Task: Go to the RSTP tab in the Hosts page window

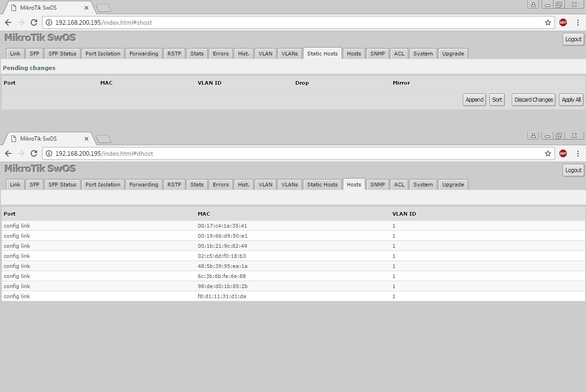Action: [x=174, y=185]
